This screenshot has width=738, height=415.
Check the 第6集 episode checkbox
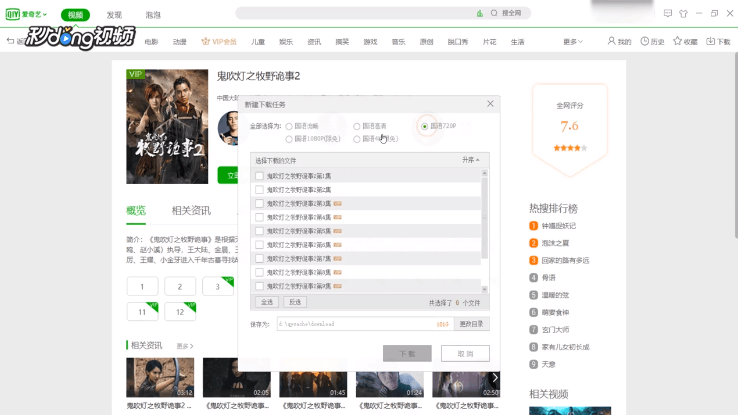click(259, 245)
